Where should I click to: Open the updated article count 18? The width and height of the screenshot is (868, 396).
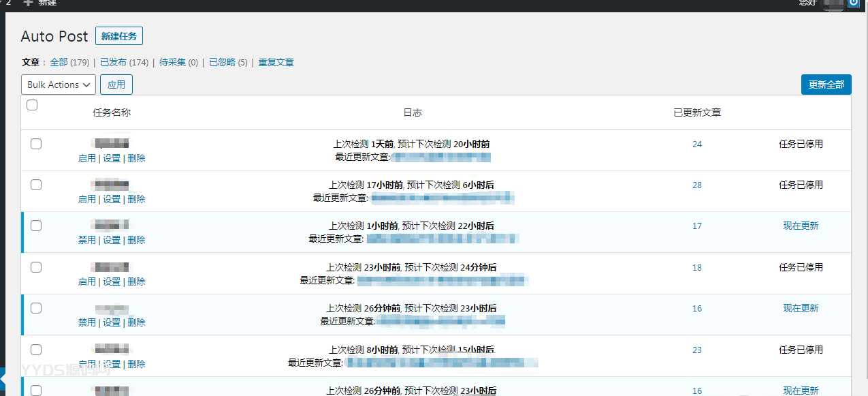(697, 267)
